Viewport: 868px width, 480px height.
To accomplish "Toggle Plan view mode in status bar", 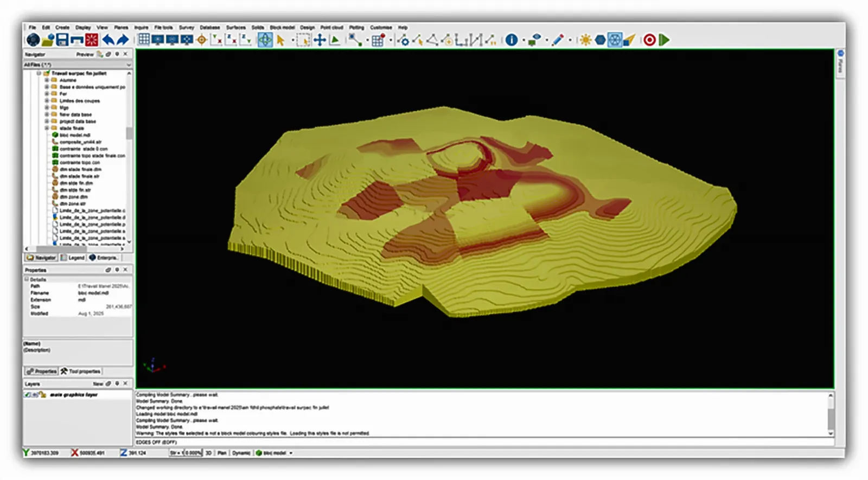I will pyautogui.click(x=222, y=453).
